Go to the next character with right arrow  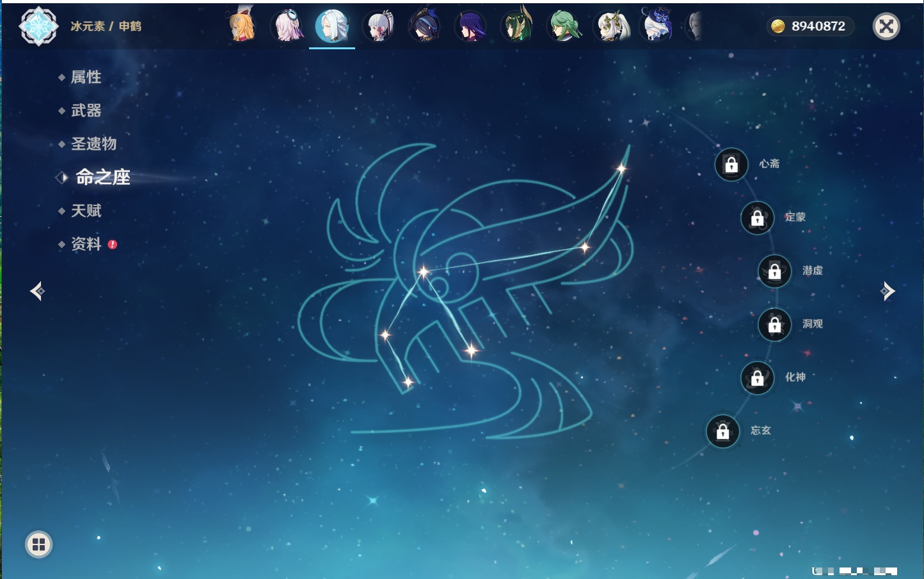pyautogui.click(x=888, y=291)
